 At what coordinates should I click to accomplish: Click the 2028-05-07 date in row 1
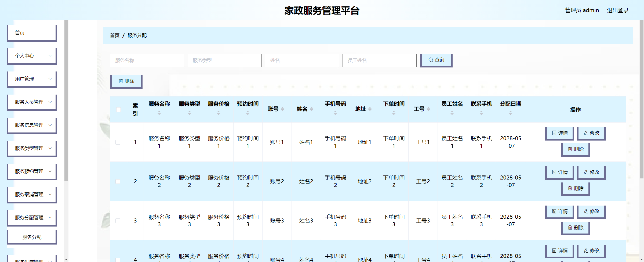pos(511,142)
